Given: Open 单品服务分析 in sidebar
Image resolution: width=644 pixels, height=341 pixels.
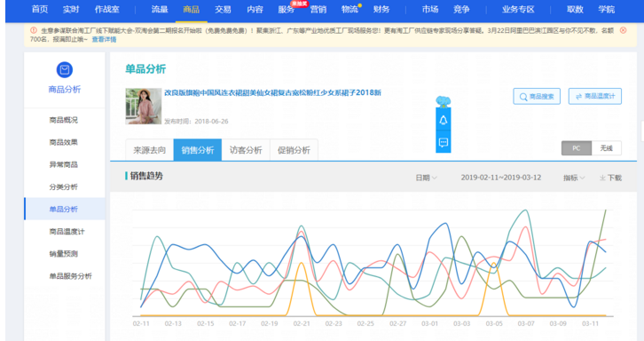Looking at the screenshot, I should tap(71, 276).
